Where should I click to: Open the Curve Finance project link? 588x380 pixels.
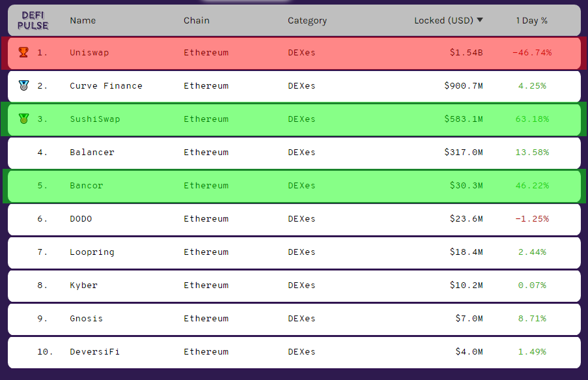106,85
